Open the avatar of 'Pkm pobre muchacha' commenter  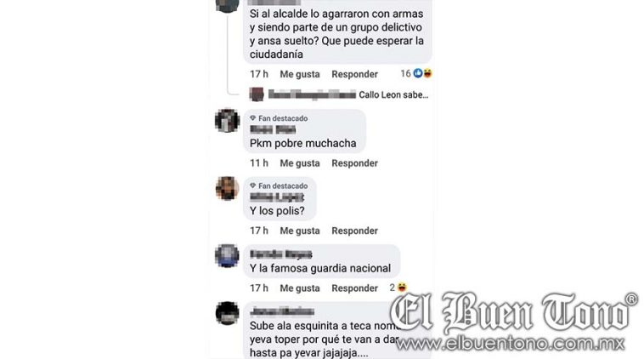pyautogui.click(x=227, y=121)
